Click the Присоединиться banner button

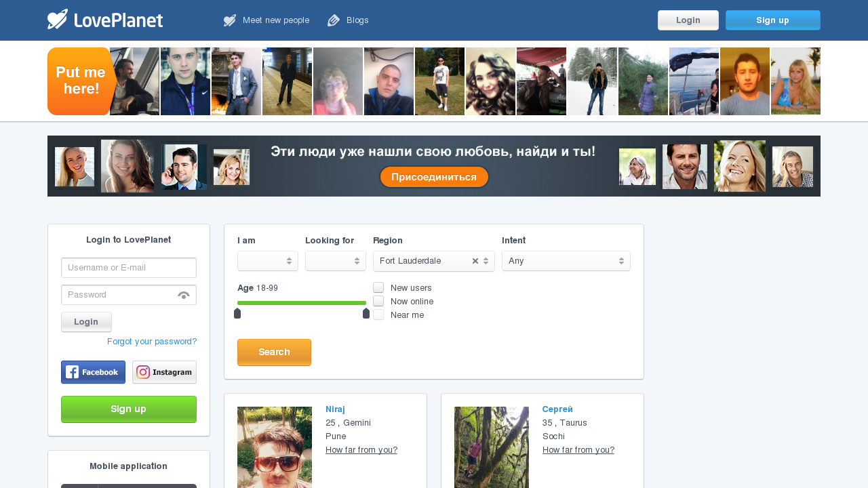(x=434, y=177)
